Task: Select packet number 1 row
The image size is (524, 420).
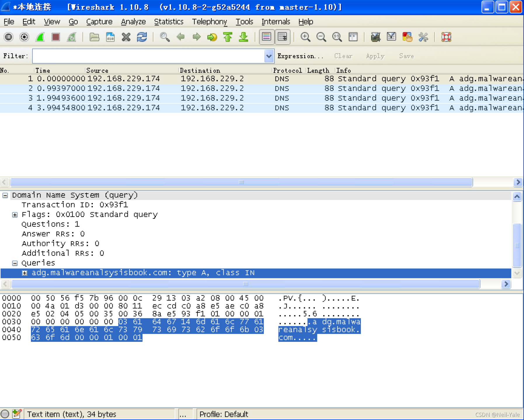Action: [x=262, y=79]
